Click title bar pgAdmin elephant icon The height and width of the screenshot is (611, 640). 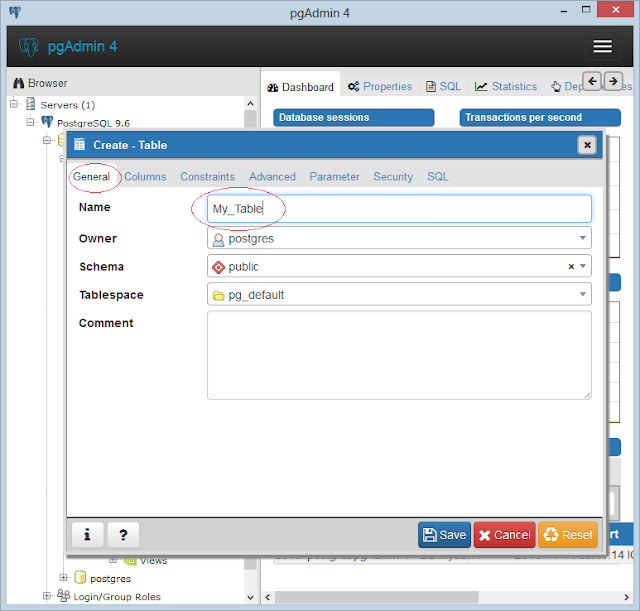tap(14, 11)
